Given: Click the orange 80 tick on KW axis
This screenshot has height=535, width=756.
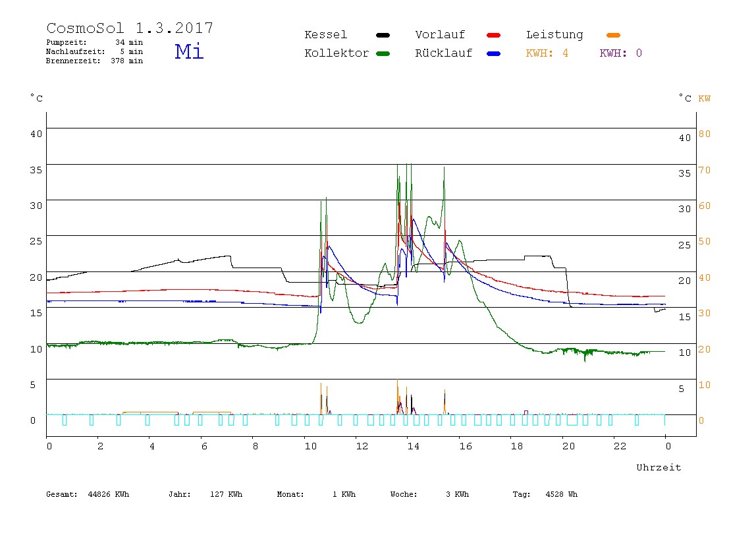Looking at the screenshot, I should (705, 134).
